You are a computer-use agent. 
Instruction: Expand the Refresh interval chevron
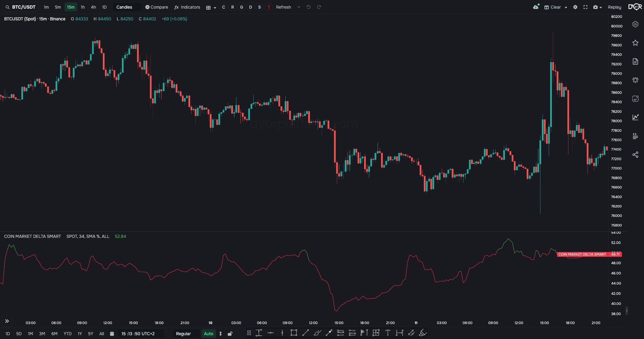click(x=299, y=7)
